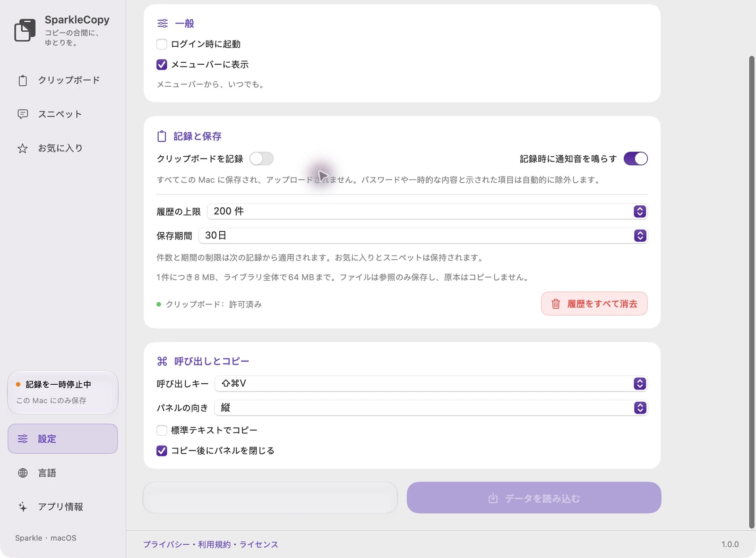
Task: Click the note starting 1件につき 8 MB
Action: tap(344, 278)
